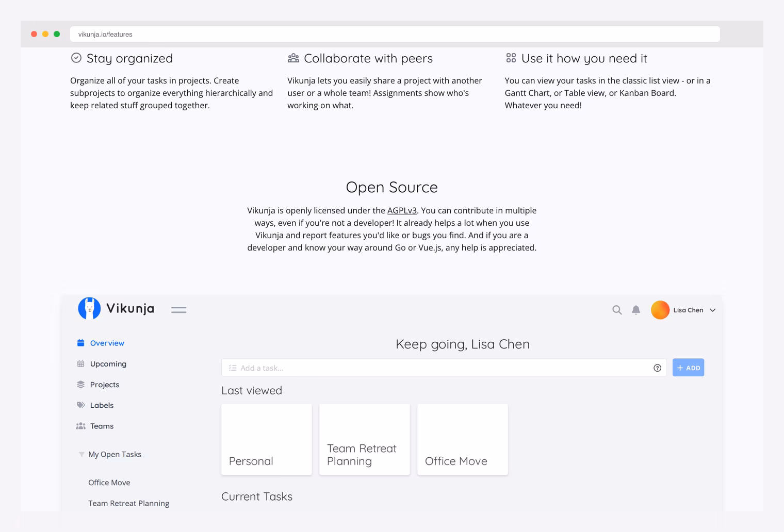Click the yellow window minimize dot

[x=45, y=34]
